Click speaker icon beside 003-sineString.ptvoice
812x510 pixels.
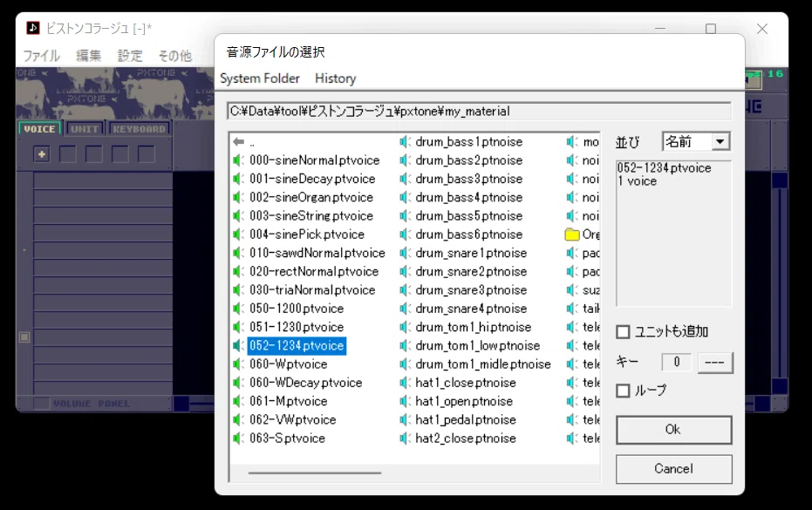pyautogui.click(x=238, y=216)
